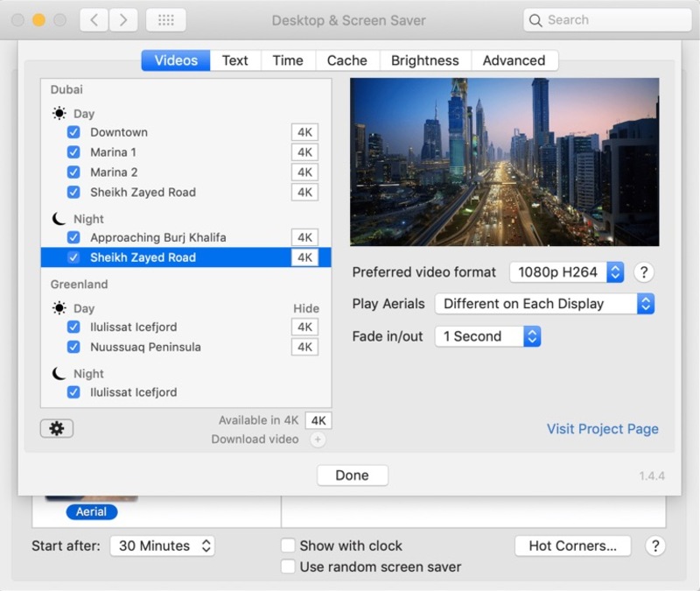Click help button beside Hot Corners
This screenshot has width=700, height=591.
654,545
